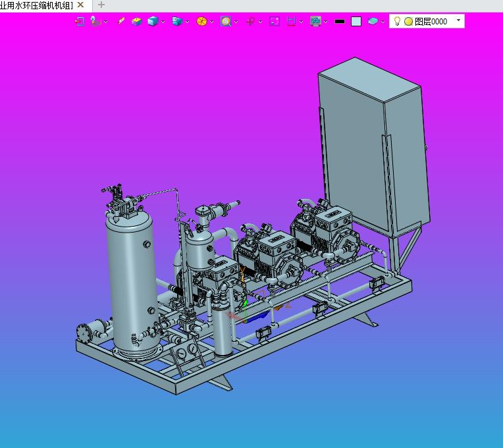Image resolution: width=503 pixels, height=448 pixels.
Task: Activate the magnifier zoom tool
Action: click(x=226, y=21)
